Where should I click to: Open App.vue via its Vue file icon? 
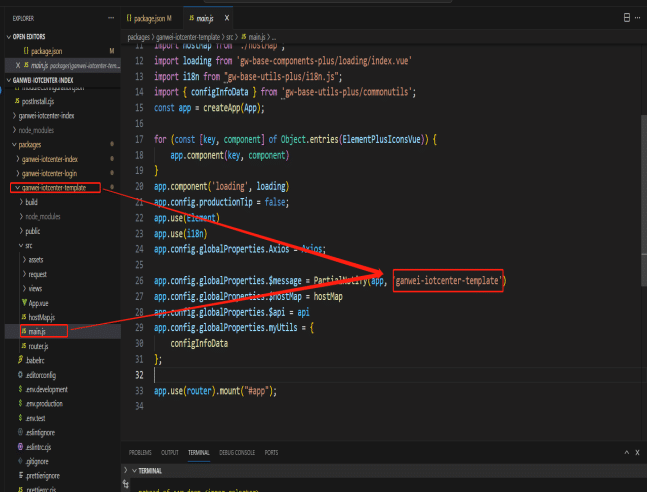click(23, 301)
